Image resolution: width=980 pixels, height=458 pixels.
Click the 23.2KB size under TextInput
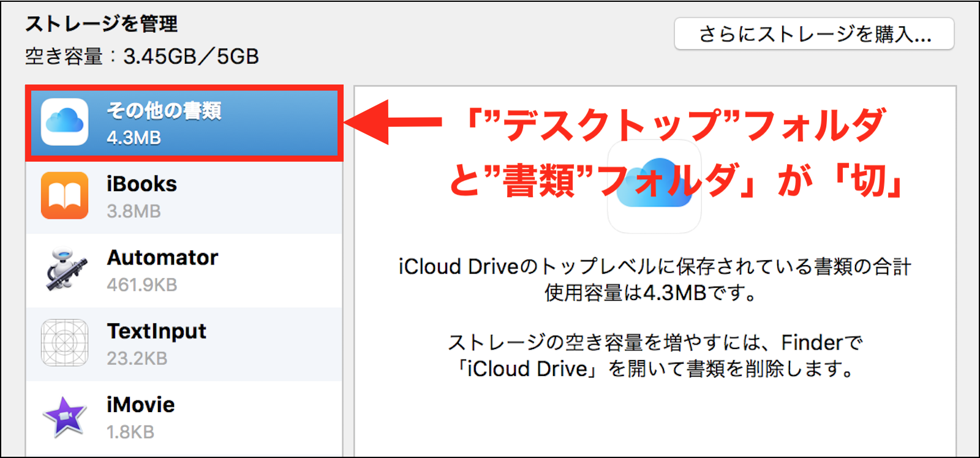click(137, 358)
